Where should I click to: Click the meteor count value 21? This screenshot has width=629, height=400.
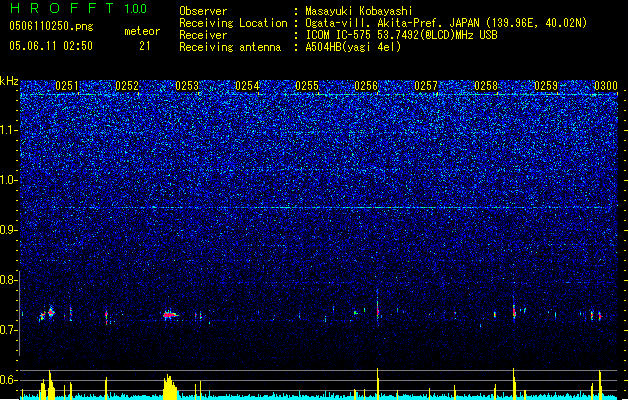(145, 46)
